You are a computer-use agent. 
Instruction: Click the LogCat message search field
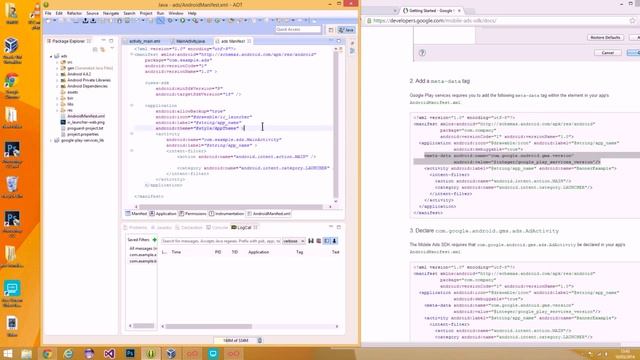pyautogui.click(x=220, y=241)
